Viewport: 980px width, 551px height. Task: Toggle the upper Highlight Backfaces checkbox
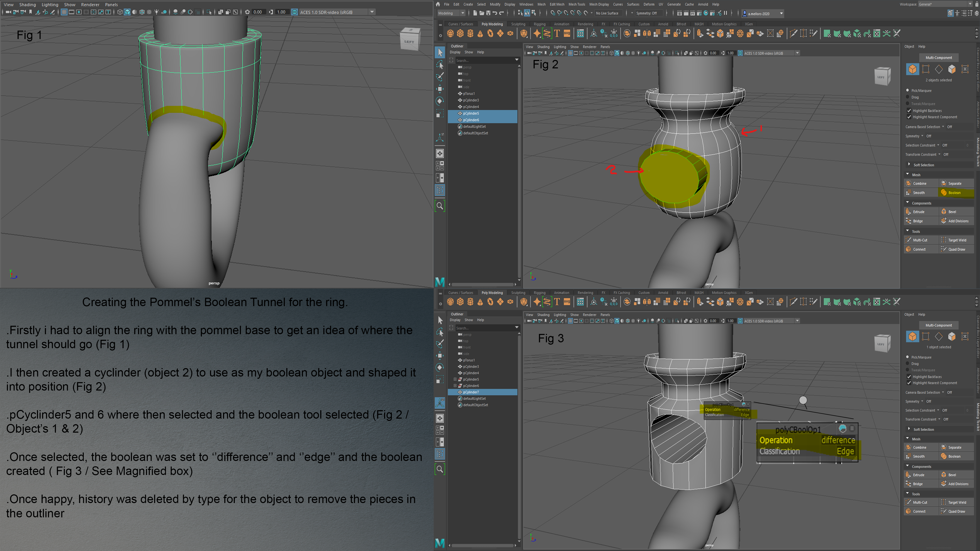coord(909,111)
